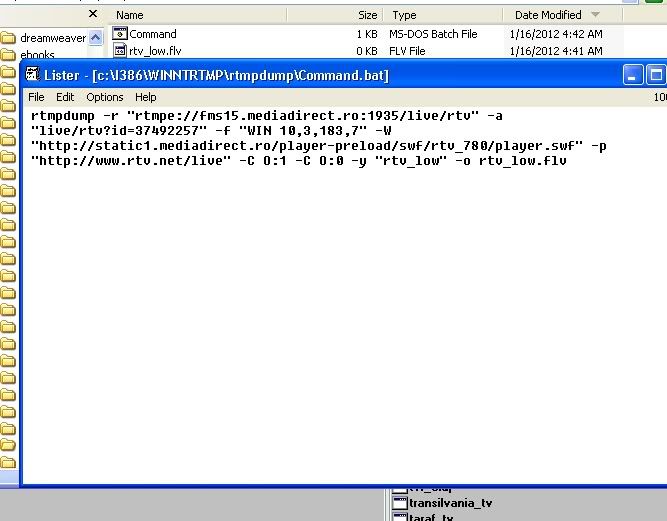Sort files by Size column header
Viewport: 667px width, 521px height.
(x=367, y=15)
